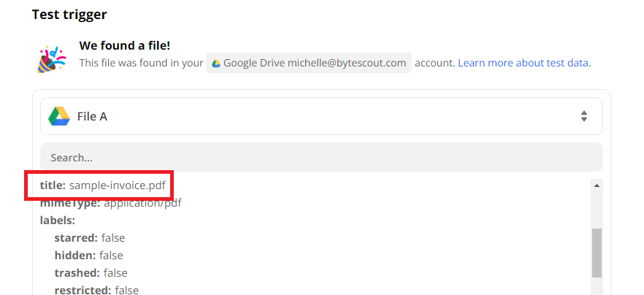Click the Google Drive michelle@bytescout.com account badge
This screenshot has width=644, height=295.
[x=308, y=63]
